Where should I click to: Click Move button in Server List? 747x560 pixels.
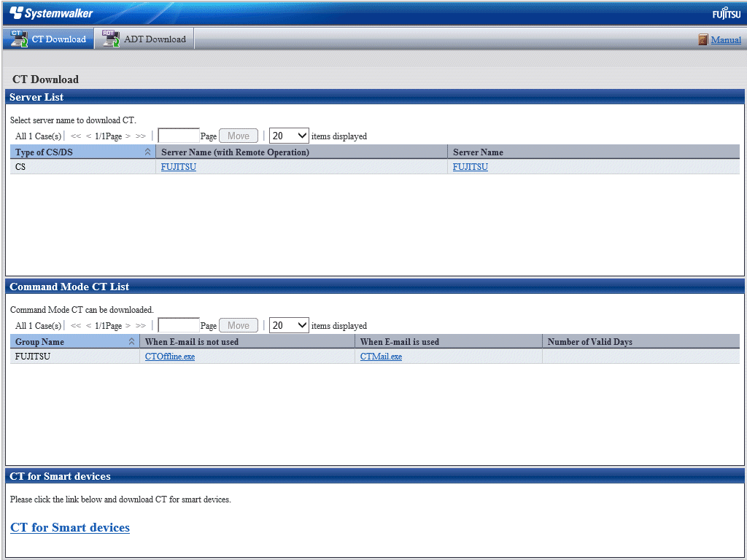239,136
